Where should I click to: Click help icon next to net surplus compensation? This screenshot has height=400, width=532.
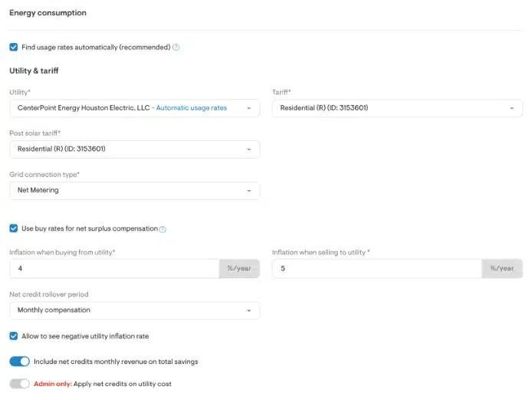[163, 229]
